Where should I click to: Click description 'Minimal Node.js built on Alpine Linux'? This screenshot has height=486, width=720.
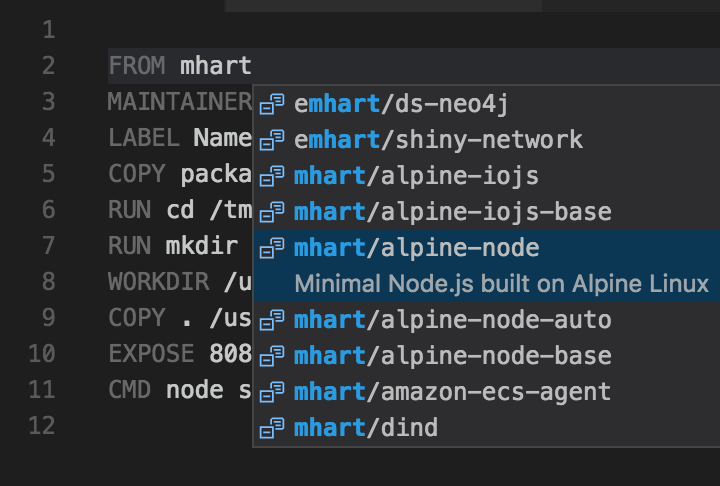tap(501, 284)
